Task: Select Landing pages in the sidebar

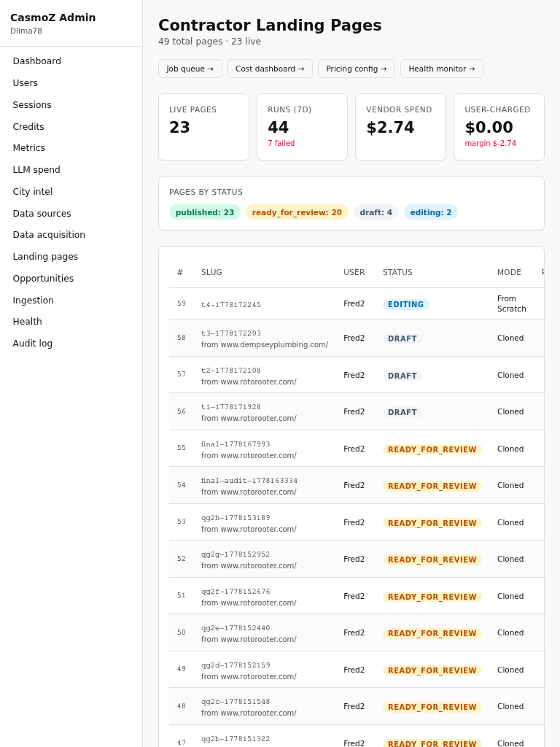Action: click(x=45, y=256)
